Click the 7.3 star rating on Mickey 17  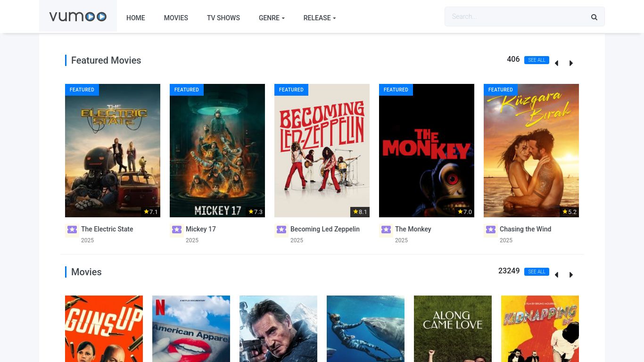click(256, 212)
